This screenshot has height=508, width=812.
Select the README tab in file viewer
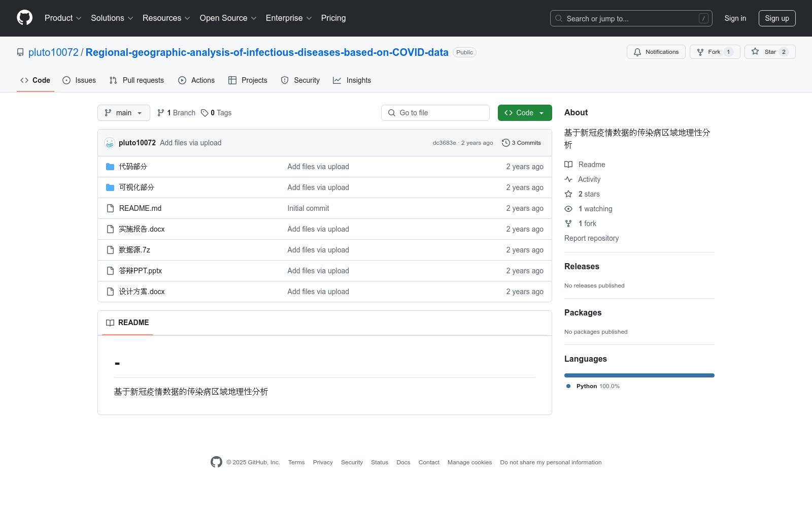[127, 323]
